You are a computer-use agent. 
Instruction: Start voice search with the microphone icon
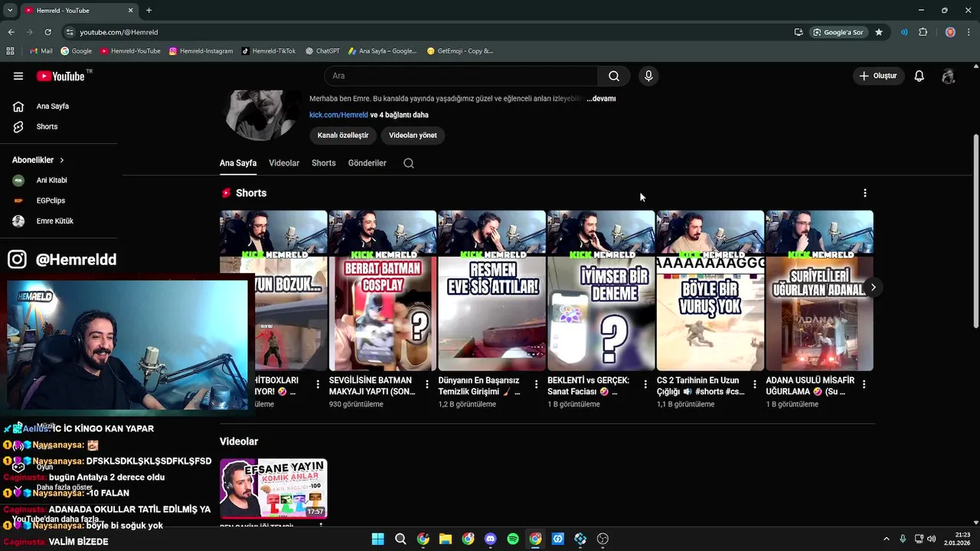(x=648, y=76)
